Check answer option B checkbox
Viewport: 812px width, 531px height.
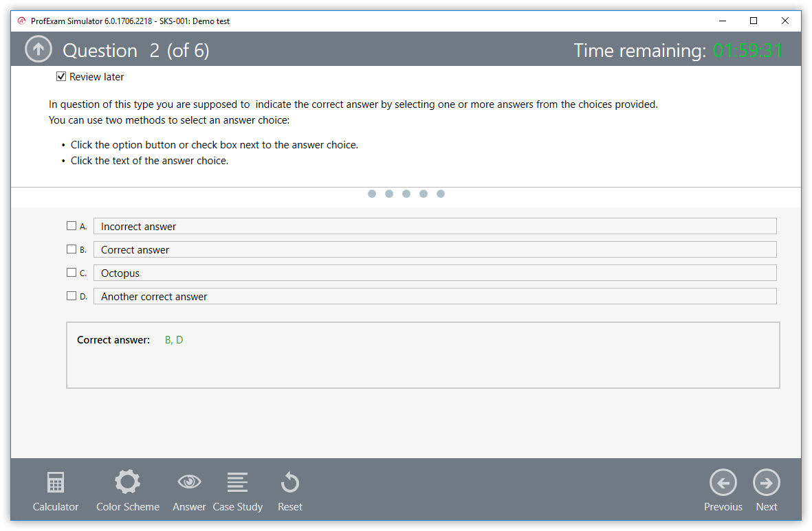coord(72,249)
